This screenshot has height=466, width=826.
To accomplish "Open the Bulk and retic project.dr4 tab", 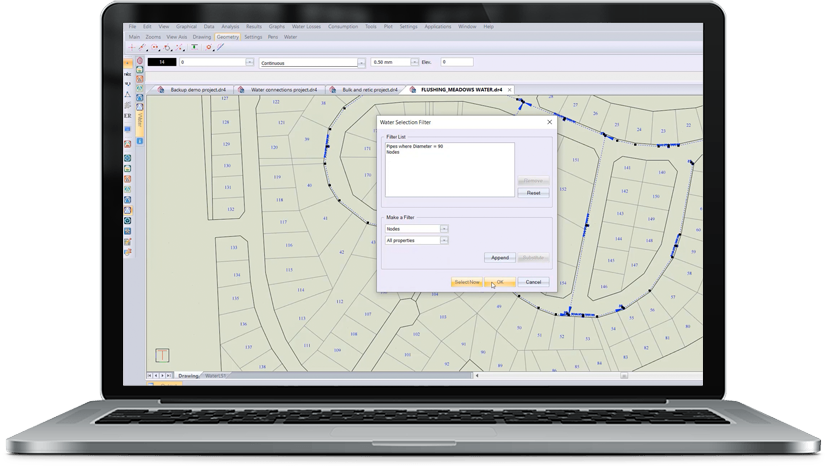I will click(368, 89).
